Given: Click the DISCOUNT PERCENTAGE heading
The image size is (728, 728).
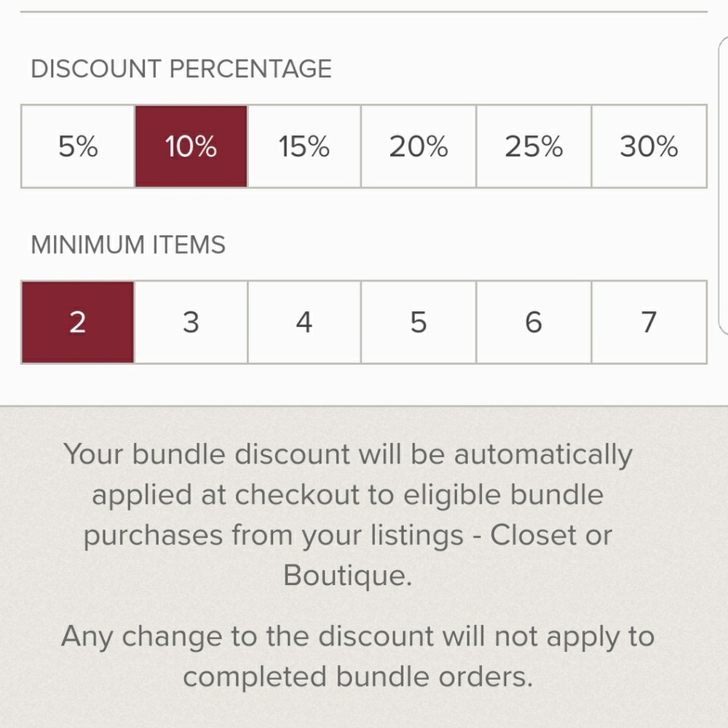Looking at the screenshot, I should click(x=181, y=69).
